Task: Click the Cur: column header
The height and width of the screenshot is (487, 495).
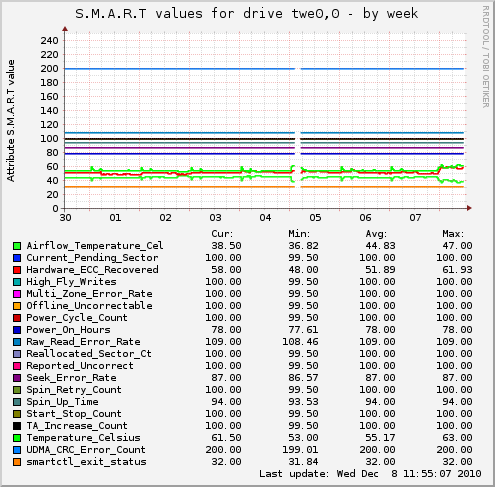Action: click(x=222, y=234)
